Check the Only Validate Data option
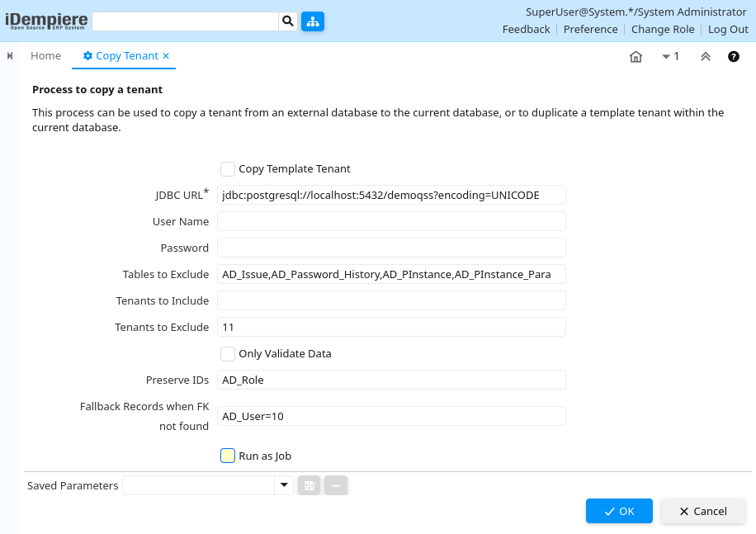Screen dimensions: 756x534 pyautogui.click(x=228, y=353)
